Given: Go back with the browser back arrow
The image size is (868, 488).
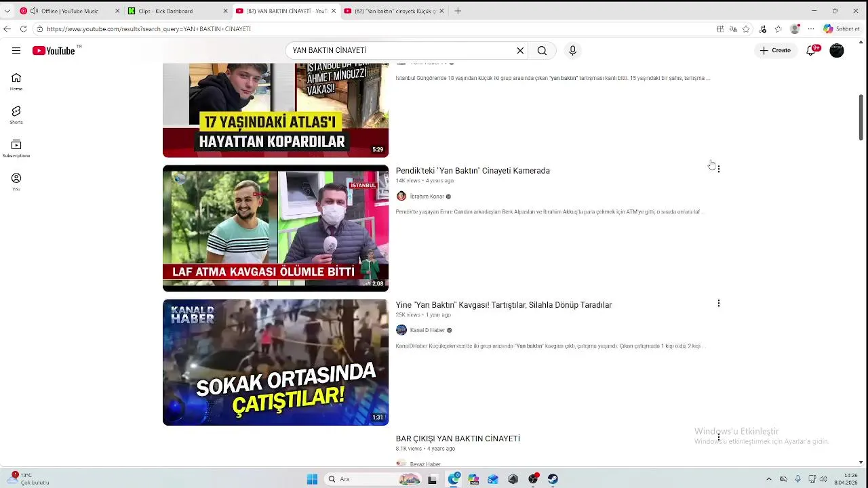Looking at the screenshot, I should pos(7,29).
